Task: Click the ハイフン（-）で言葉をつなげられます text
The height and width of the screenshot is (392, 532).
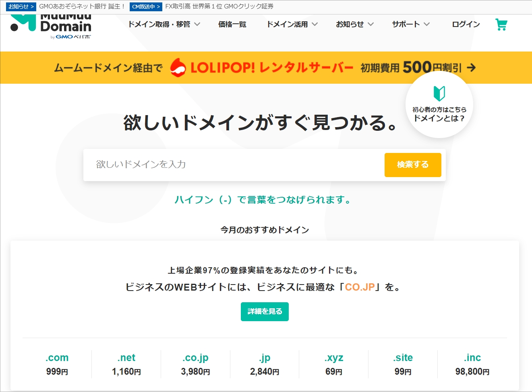Action: pyautogui.click(x=264, y=200)
